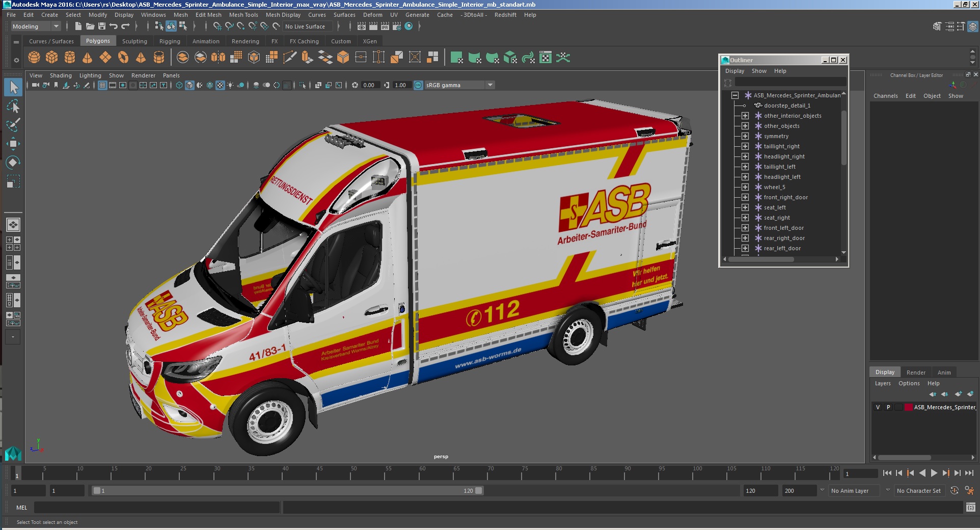Viewport: 980px width, 530px height.
Task: Toggle P playback of ASB_Mercedes_Sprinter layer
Action: pos(888,407)
